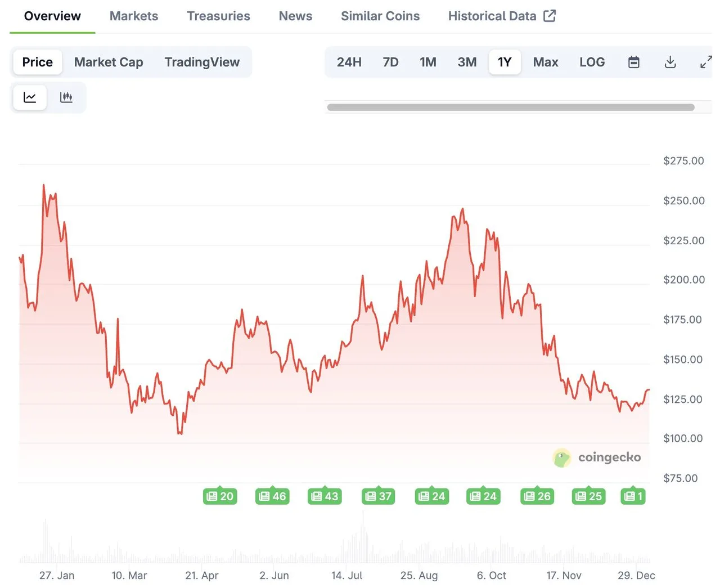Expand chart to fullscreen
This screenshot has width=720, height=588.
pos(705,62)
